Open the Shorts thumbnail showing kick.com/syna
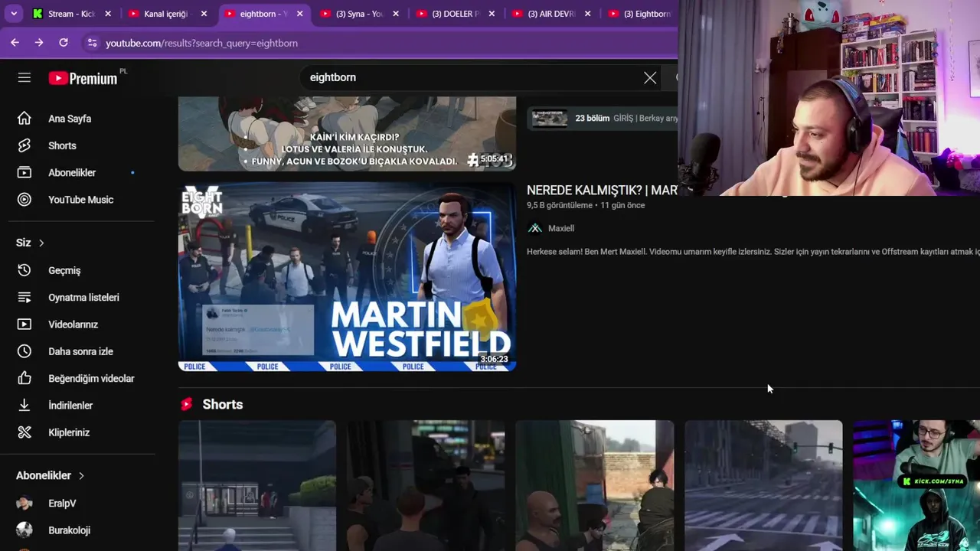Screen dimensions: 980x551 (x=916, y=485)
